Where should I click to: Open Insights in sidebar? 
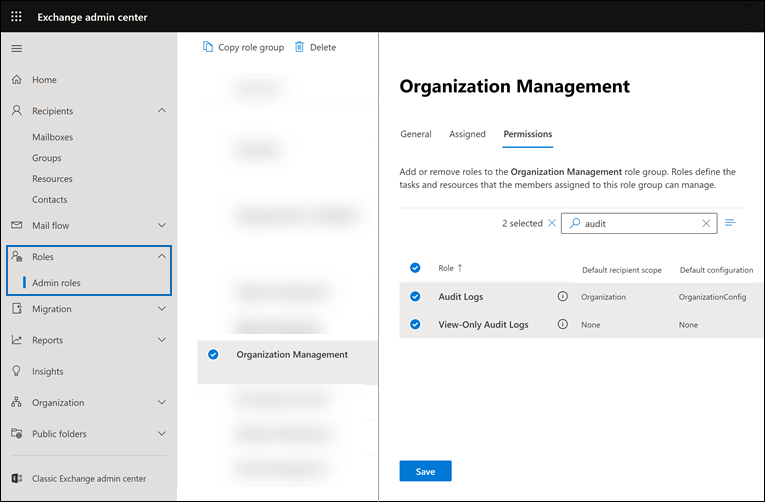[47, 371]
